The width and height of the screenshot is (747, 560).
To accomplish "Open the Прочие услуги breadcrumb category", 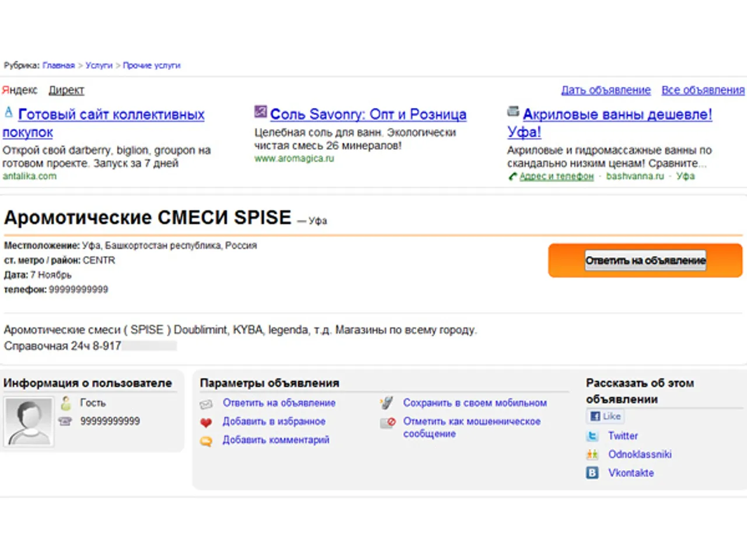I will 151,65.
